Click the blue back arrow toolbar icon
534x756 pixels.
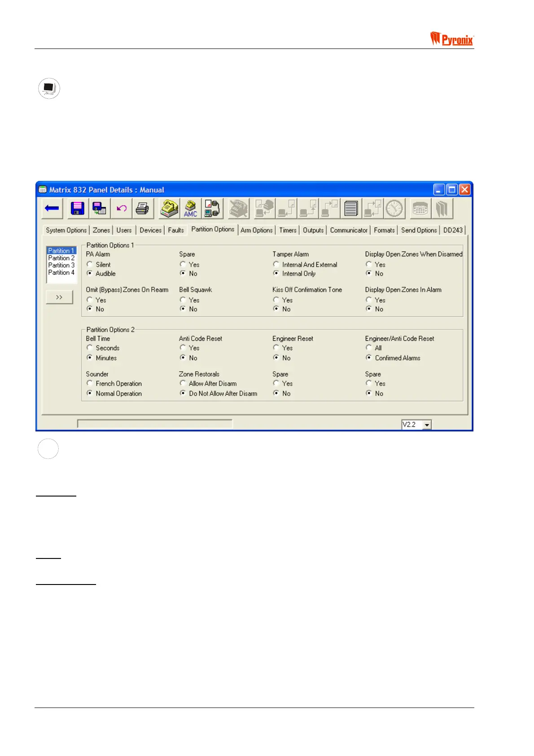tap(52, 209)
